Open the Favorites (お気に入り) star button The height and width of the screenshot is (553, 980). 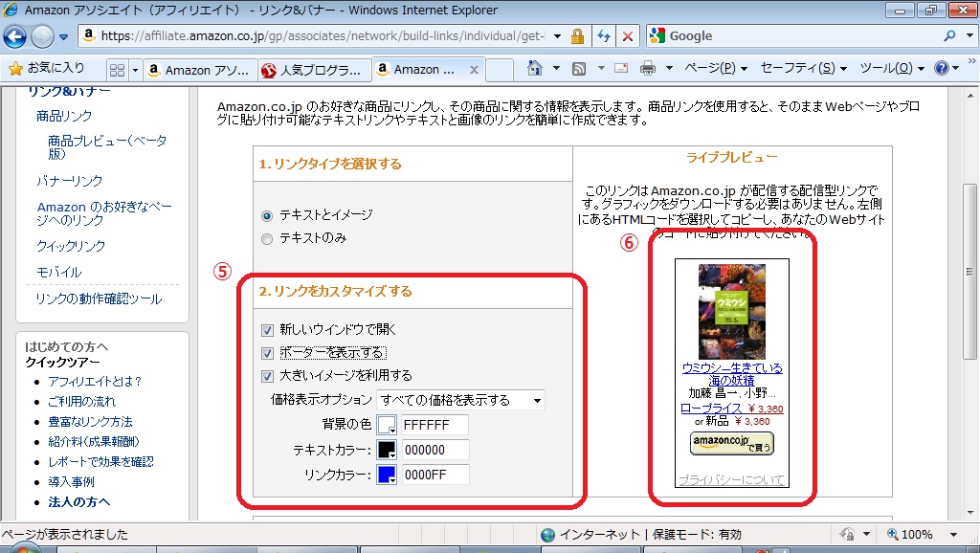47,68
